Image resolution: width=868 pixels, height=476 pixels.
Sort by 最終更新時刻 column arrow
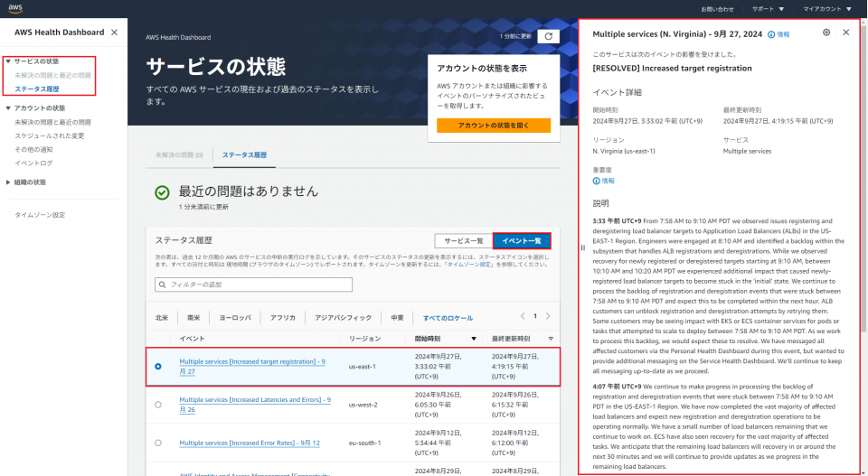click(551, 339)
